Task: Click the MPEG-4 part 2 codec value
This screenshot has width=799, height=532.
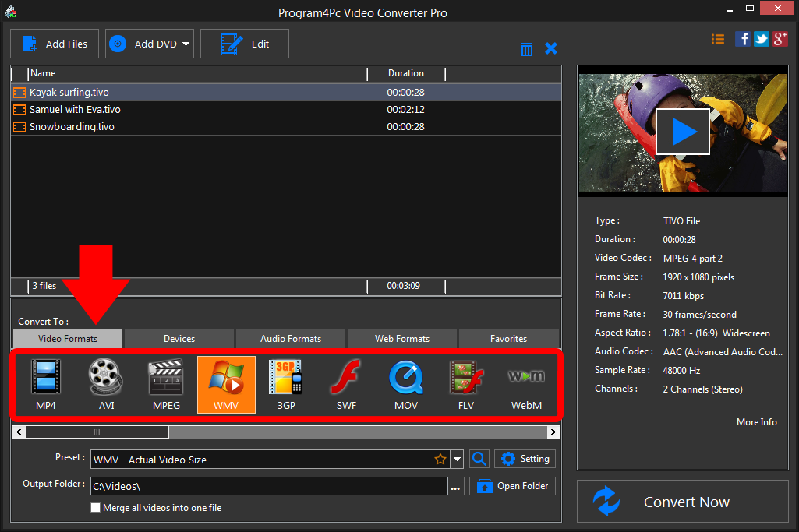Action: 692,259
